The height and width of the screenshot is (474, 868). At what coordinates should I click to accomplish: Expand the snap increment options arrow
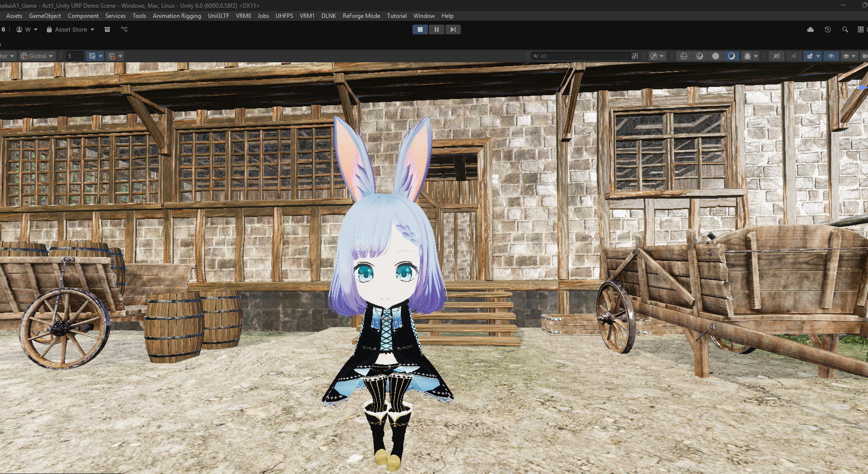pos(120,56)
